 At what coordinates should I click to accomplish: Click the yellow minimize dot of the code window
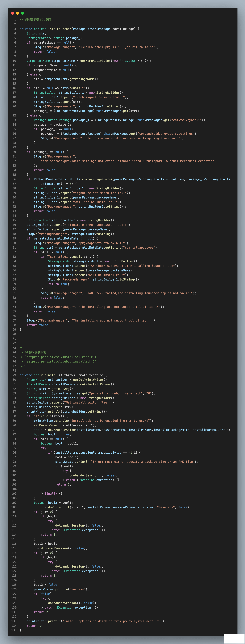point(18,13)
